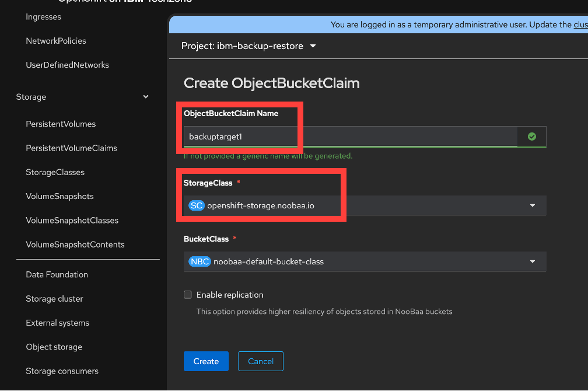The width and height of the screenshot is (588, 391).
Task: Open PersistentVolumes in the sidebar
Action: pyautogui.click(x=61, y=124)
